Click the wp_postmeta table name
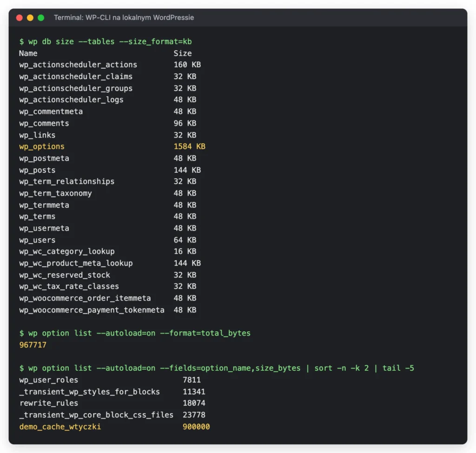Screen dimensions: 476x453 click(x=44, y=158)
